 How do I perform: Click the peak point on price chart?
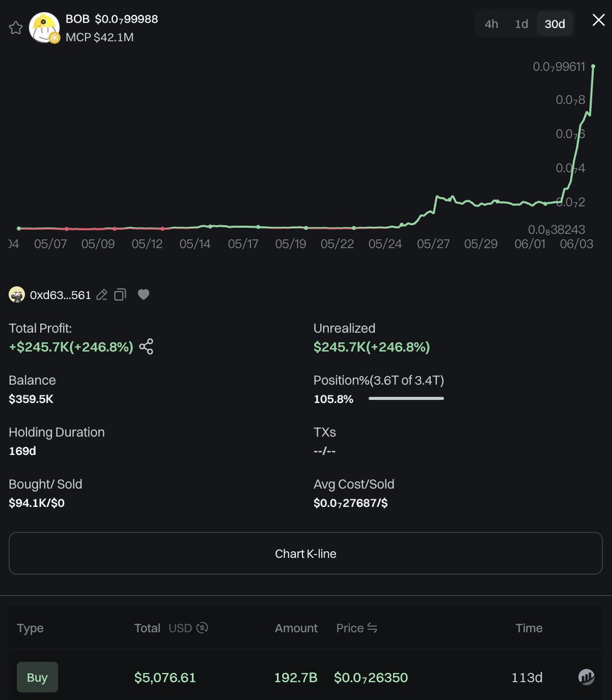[x=593, y=66]
